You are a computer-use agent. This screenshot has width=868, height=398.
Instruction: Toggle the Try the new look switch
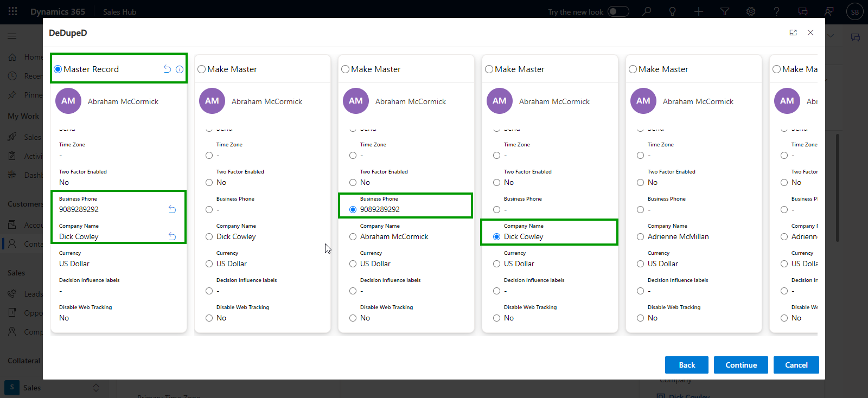click(618, 11)
